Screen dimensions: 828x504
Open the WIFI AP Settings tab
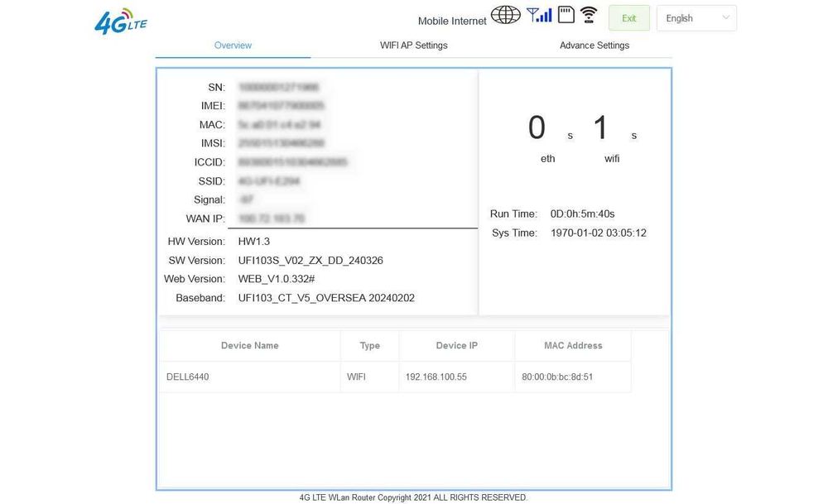click(413, 46)
